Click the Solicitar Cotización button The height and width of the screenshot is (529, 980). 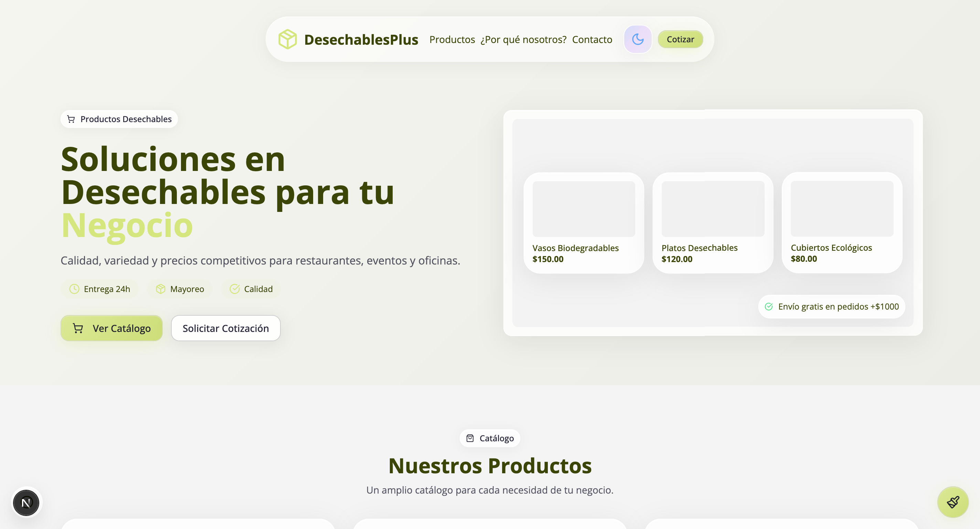click(x=226, y=328)
